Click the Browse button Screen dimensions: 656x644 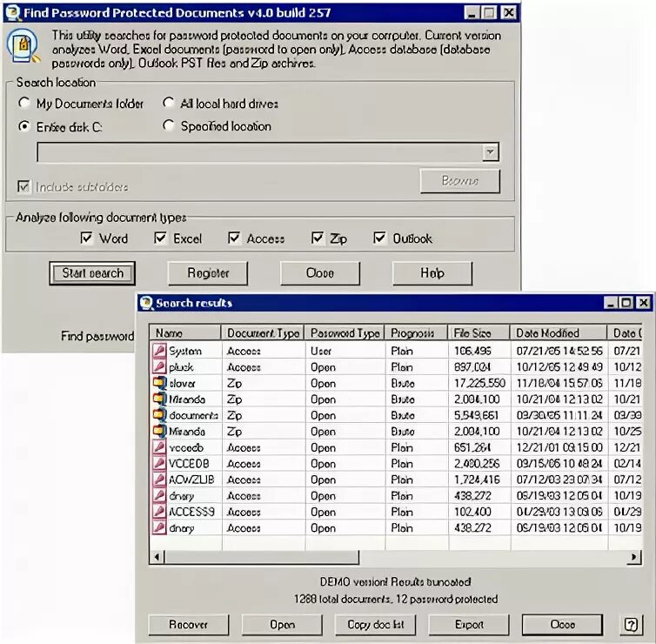459,181
